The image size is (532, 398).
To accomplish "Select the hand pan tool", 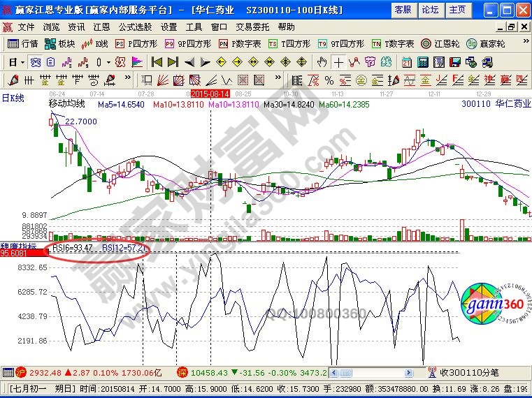I will coord(322,62).
